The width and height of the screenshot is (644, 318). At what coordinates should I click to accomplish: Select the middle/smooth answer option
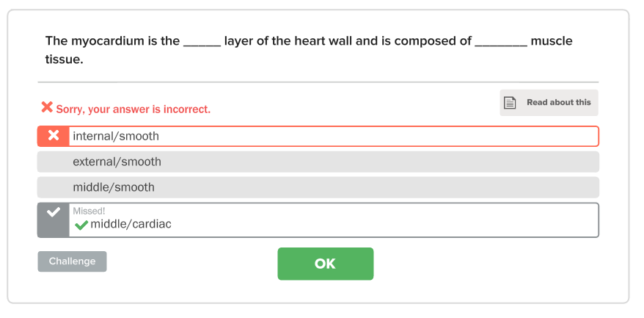point(318,187)
